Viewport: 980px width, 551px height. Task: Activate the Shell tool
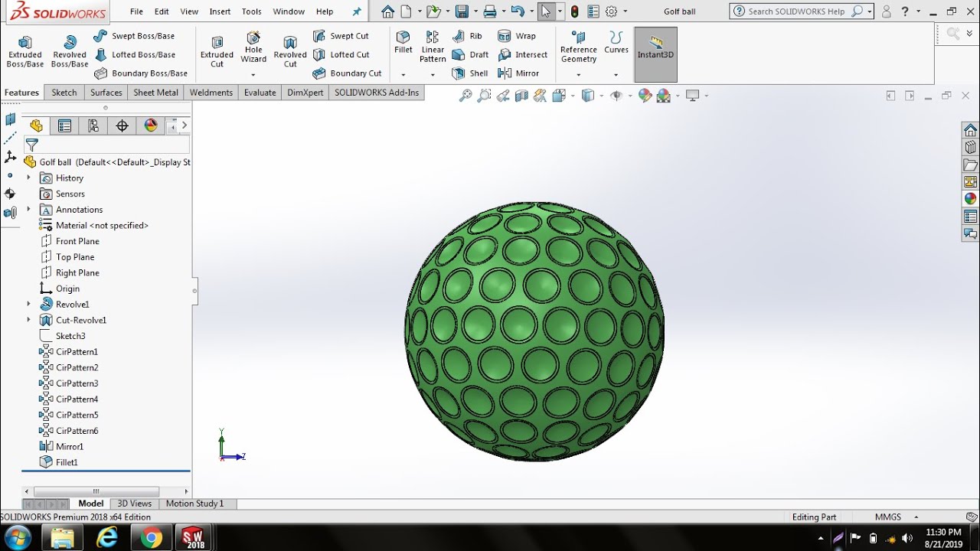coord(470,73)
